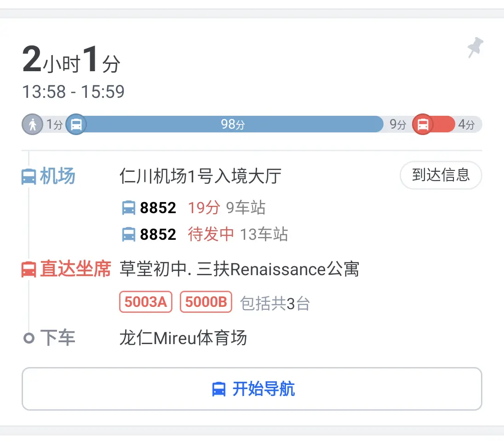
Task: Open 到达信息 arrival info
Action: (441, 175)
